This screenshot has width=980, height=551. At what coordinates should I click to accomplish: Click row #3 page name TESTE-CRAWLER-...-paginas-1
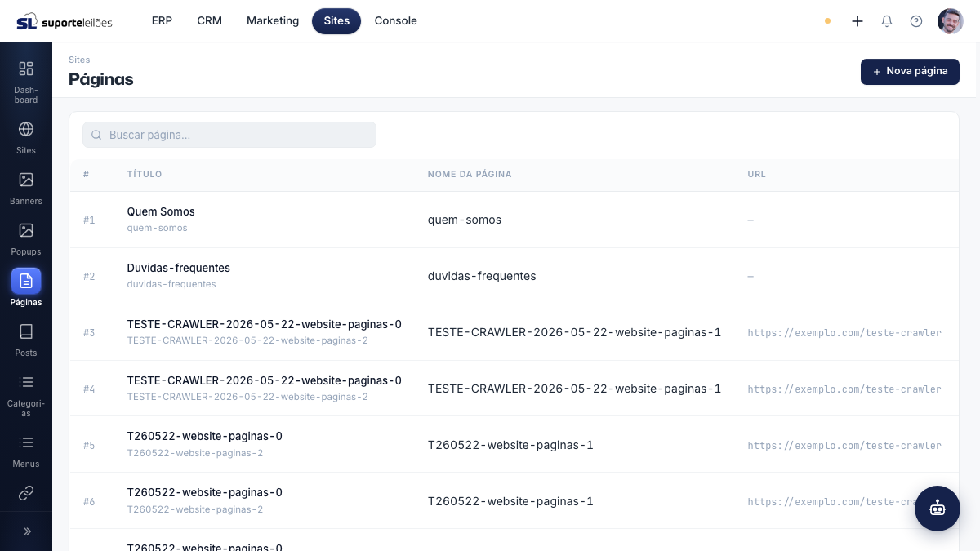click(575, 332)
